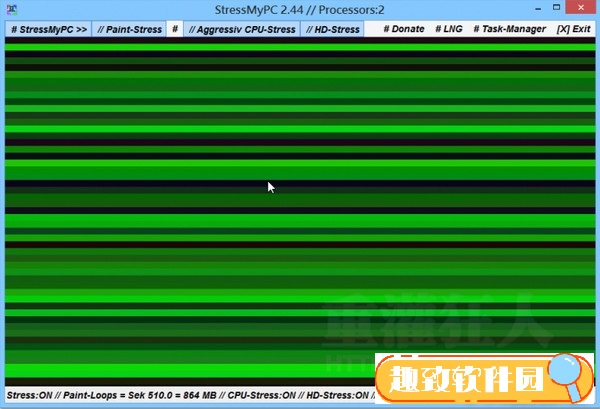This screenshot has width=600, height=409.
Task: Launch # Task-Manager from the toolbar
Action: point(509,29)
